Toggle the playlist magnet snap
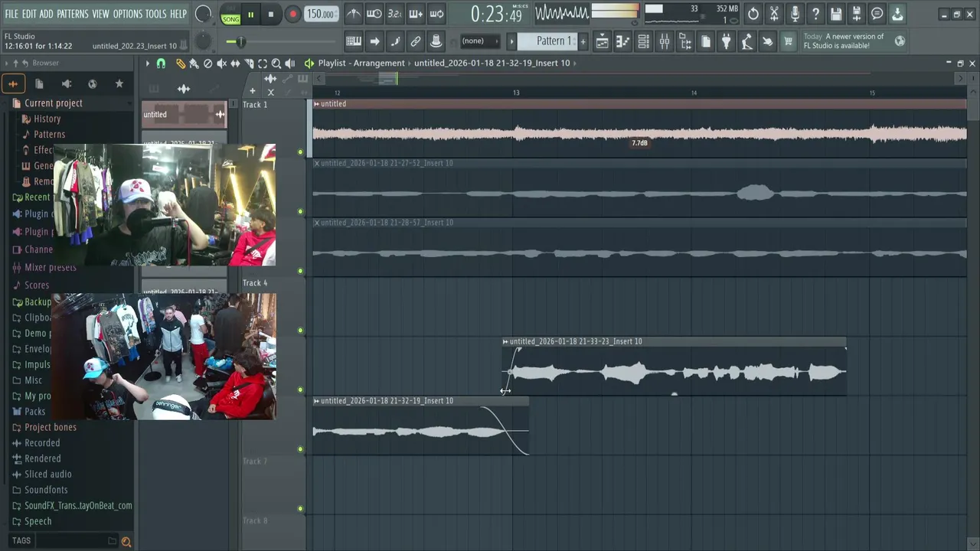The image size is (980, 551). point(161,64)
